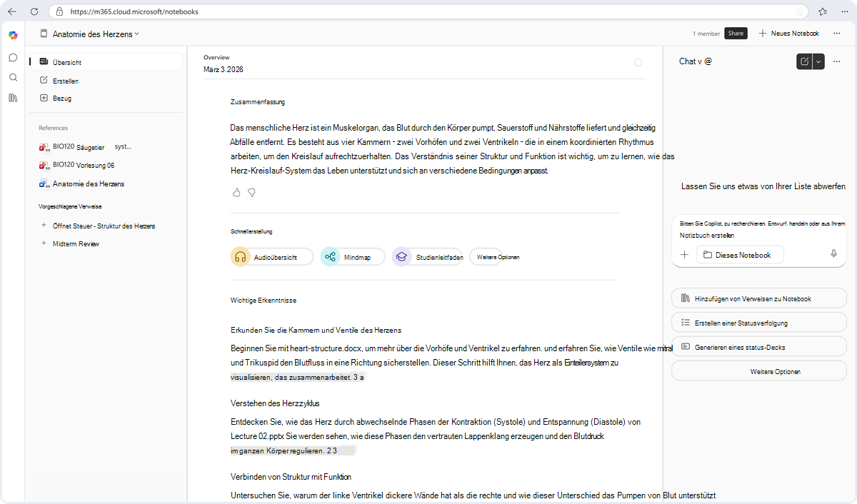The height and width of the screenshot is (504, 857).
Task: Open BIO120 Säugetier reference file
Action: pyautogui.click(x=85, y=146)
